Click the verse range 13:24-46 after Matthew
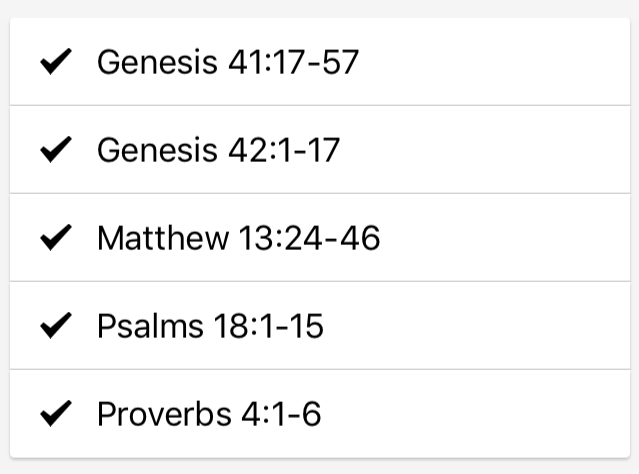Viewport: 639px width, 474px height. pyautogui.click(x=310, y=238)
